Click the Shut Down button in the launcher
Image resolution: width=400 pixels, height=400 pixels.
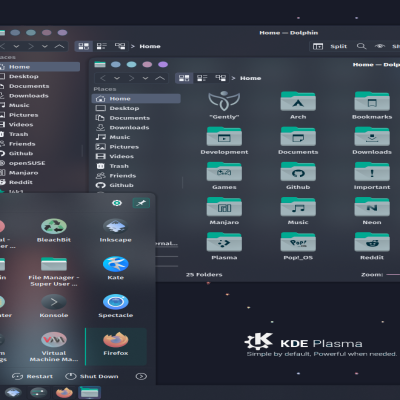click(92, 376)
